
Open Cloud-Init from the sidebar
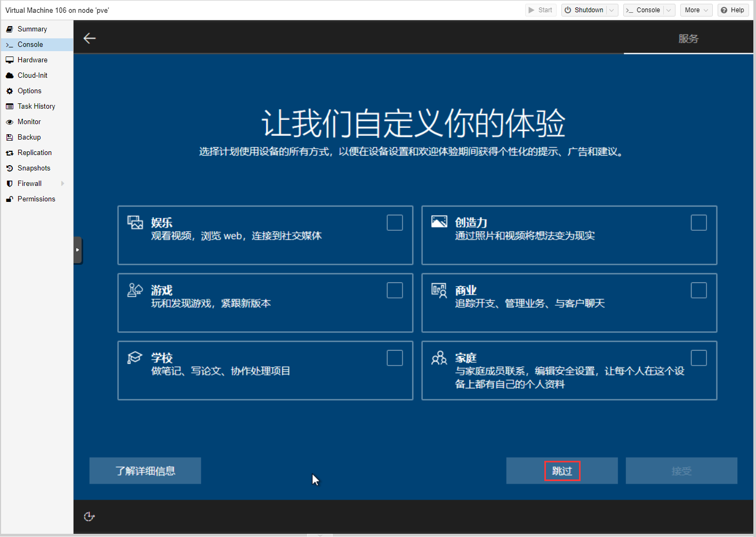(32, 76)
